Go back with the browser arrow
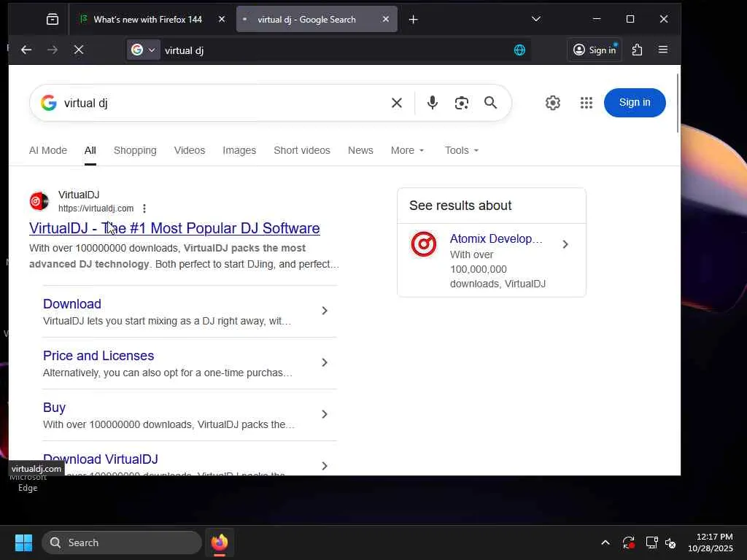Image resolution: width=747 pixels, height=560 pixels. click(26, 50)
